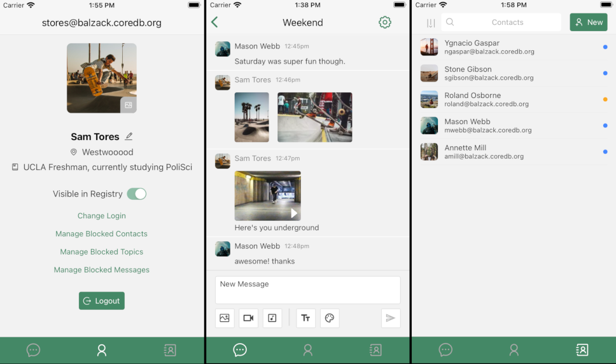Click into the New Message text field
Image resolution: width=616 pixels, height=364 pixels.
[307, 290]
